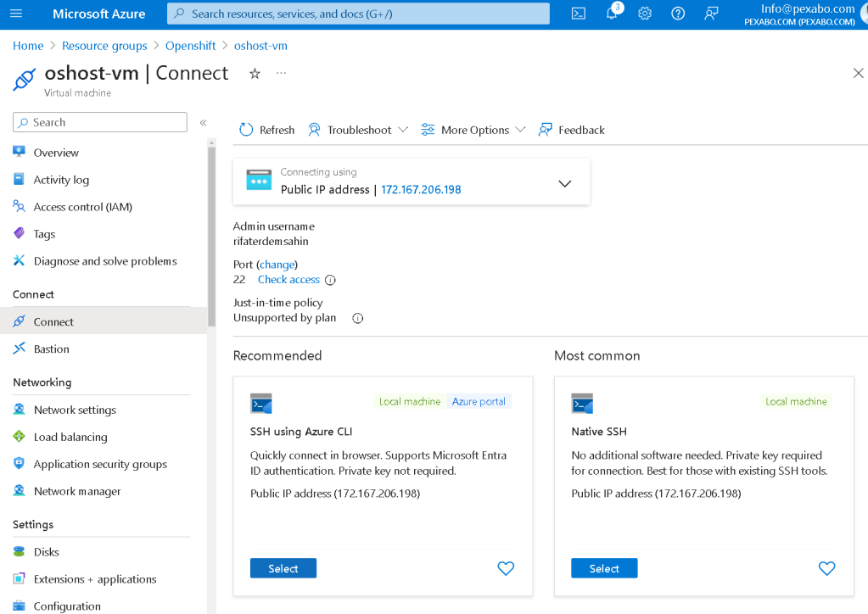
Task: Expand the Connecting using Public IP dropdown
Action: tap(564, 184)
